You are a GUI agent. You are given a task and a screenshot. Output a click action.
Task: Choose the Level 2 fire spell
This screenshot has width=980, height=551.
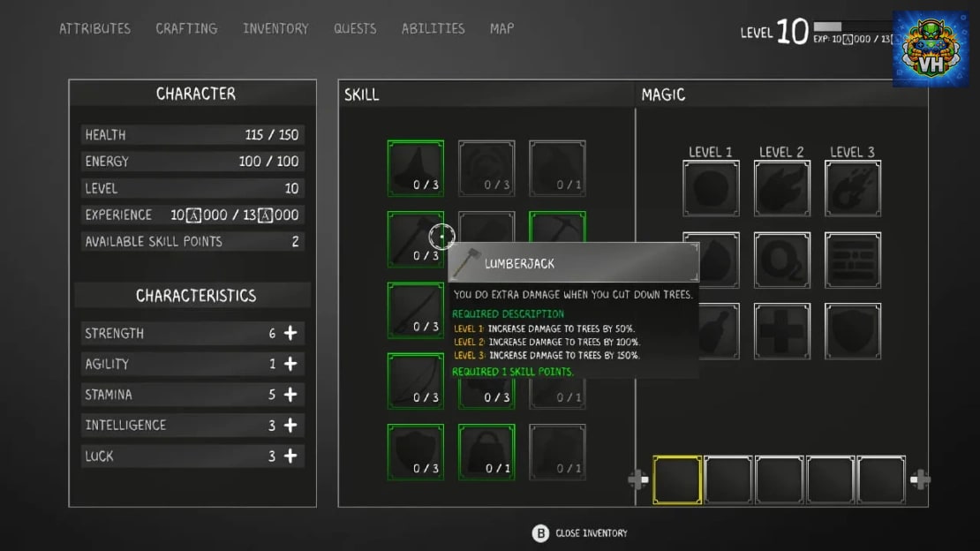point(782,188)
